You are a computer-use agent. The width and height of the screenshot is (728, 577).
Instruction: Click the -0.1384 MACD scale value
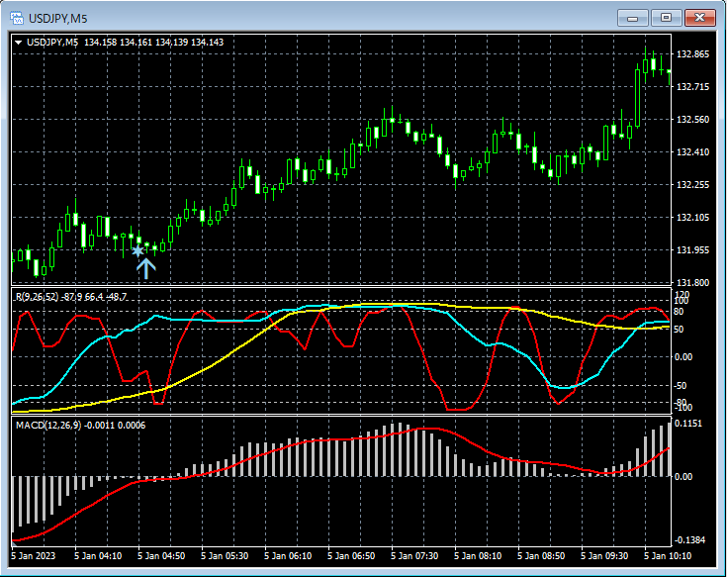click(x=689, y=539)
